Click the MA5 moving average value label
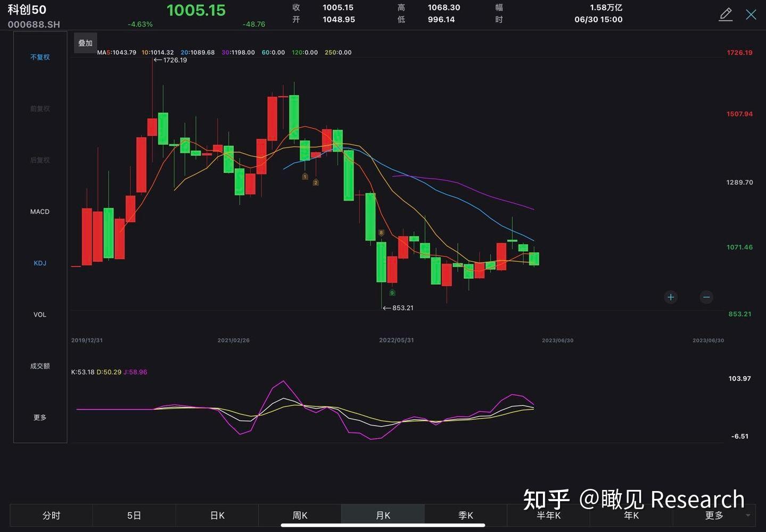 pos(117,52)
